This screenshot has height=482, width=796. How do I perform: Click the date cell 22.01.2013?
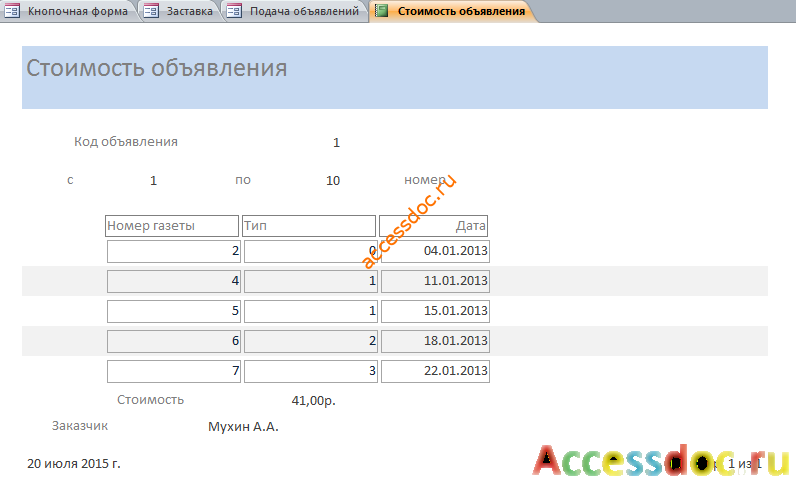[x=436, y=371]
